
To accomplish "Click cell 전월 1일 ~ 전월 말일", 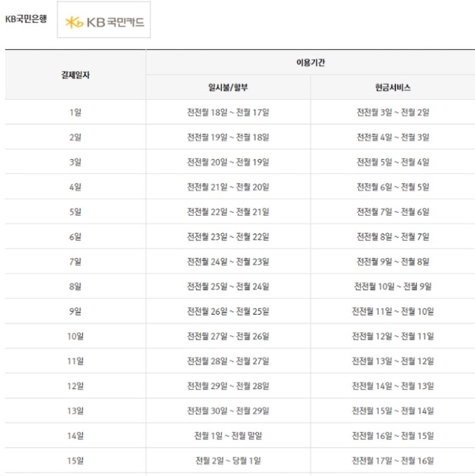I will click(x=229, y=436).
